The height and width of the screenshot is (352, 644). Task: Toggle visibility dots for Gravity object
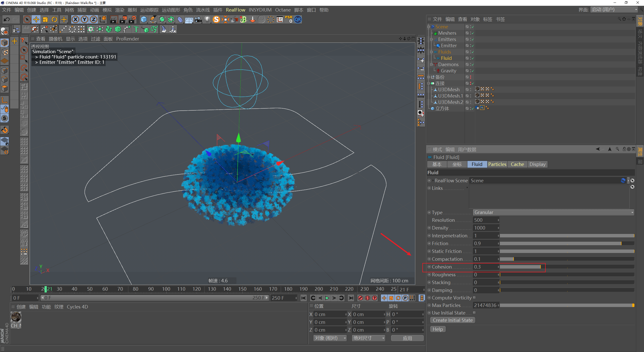click(471, 71)
